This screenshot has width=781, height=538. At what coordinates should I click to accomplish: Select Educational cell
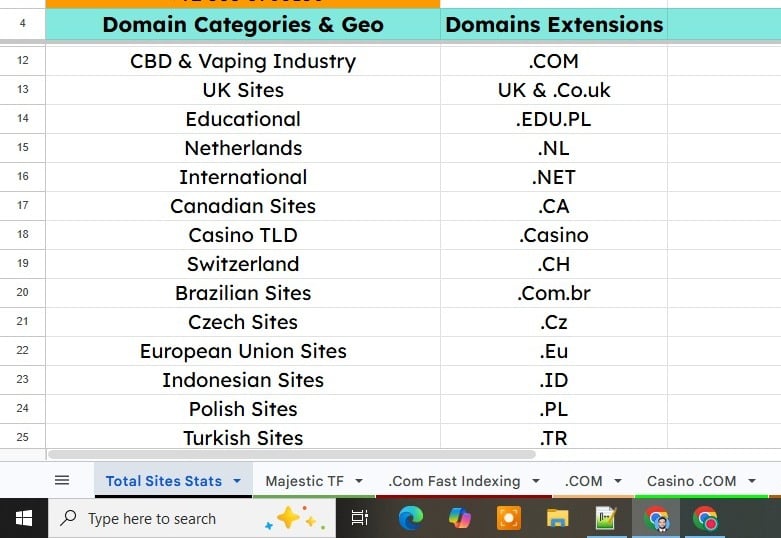243,119
